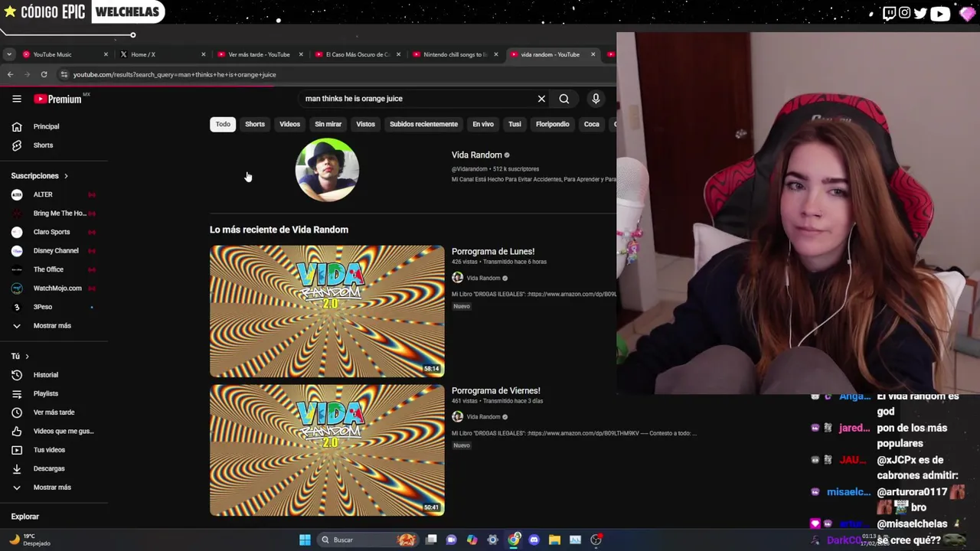Viewport: 980px width, 551px height.
Task: Select the Shorts filter chip
Action: 255,124
